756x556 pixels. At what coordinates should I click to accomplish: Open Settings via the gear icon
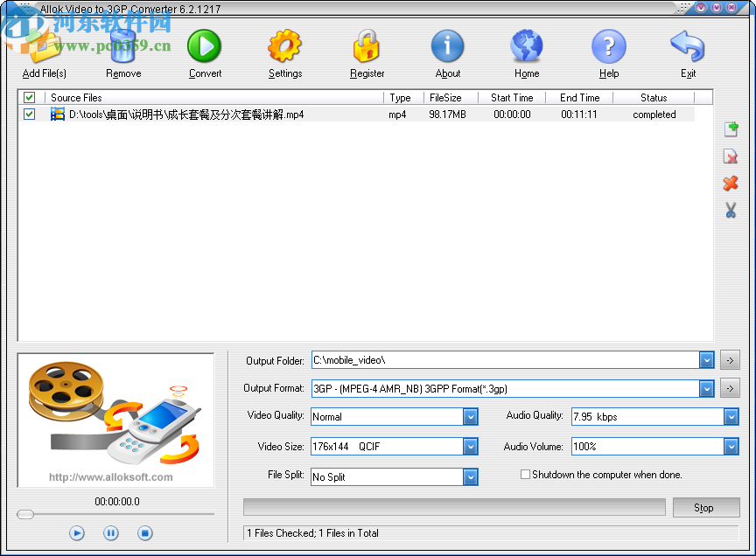[x=284, y=45]
